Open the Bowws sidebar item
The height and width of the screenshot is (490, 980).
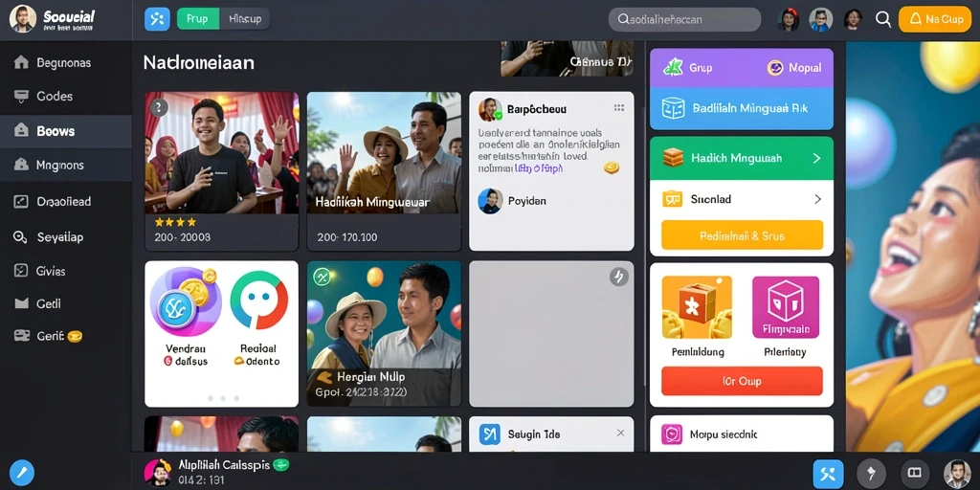(66, 131)
